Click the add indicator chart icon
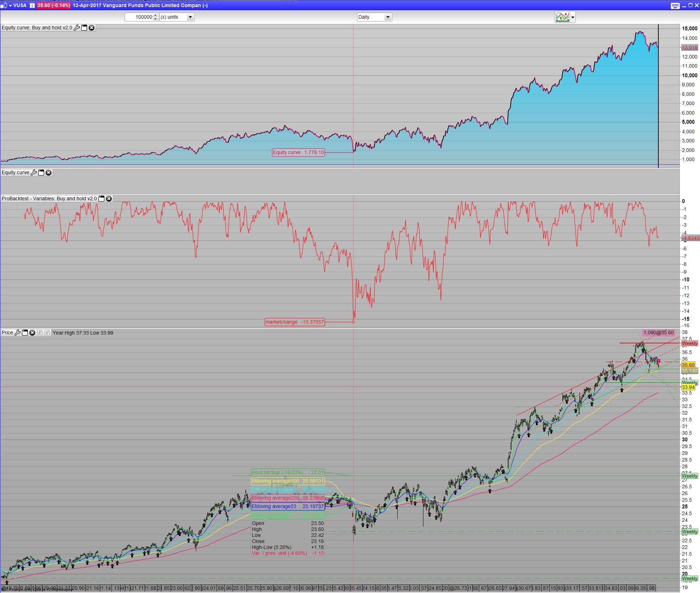Image resolution: width=700 pixels, height=593 pixels. 562,17
